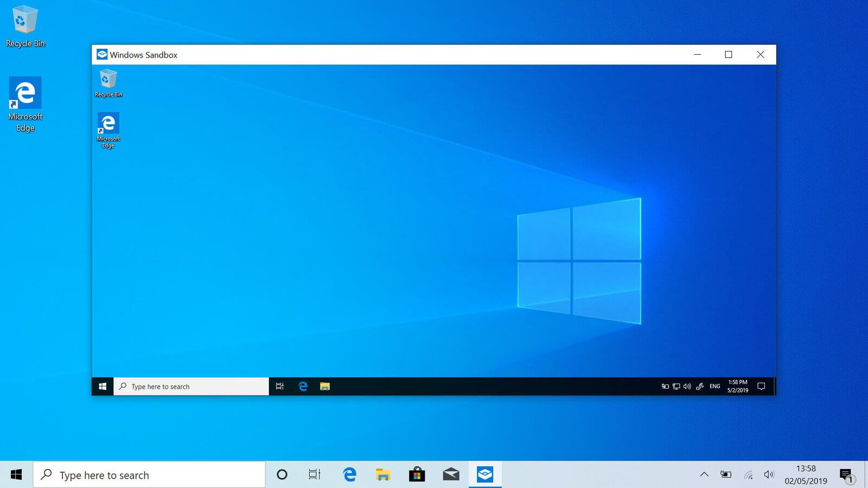Open the Start menu inside the sandbox
Image resolution: width=868 pixels, height=488 pixels.
[102, 386]
